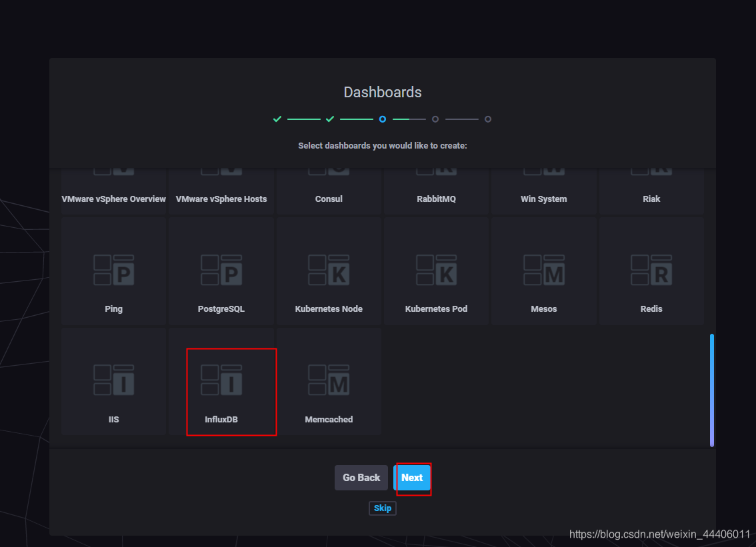Screen dimensions: 756x547
Task: Select the Memcached dashboard icon
Action: click(329, 380)
